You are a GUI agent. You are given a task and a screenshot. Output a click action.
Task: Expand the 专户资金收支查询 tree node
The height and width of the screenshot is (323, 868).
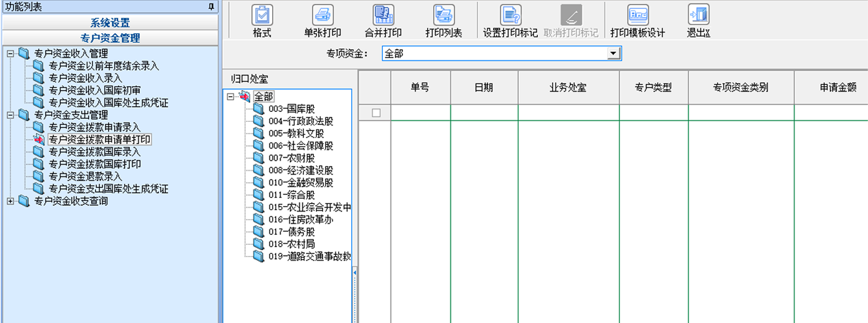point(10,201)
